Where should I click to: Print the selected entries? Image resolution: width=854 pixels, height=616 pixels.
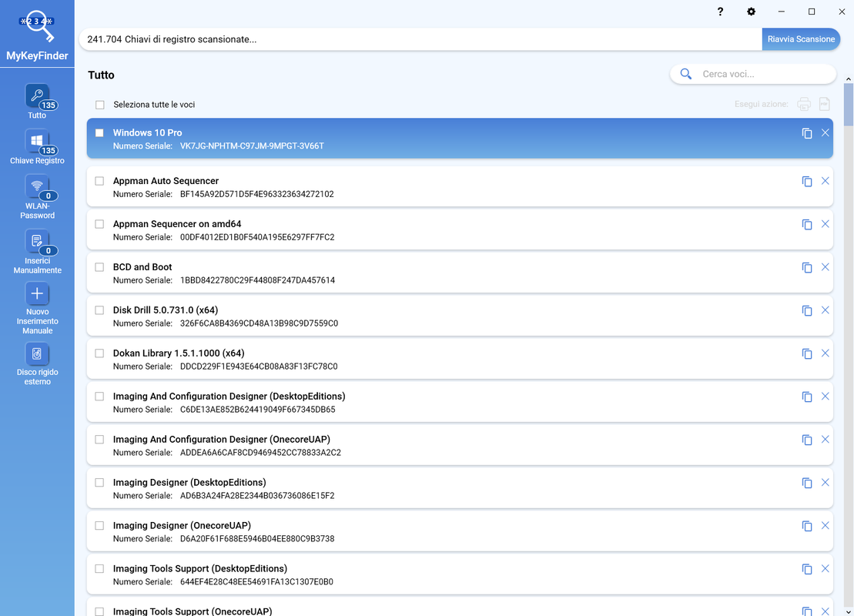click(804, 104)
